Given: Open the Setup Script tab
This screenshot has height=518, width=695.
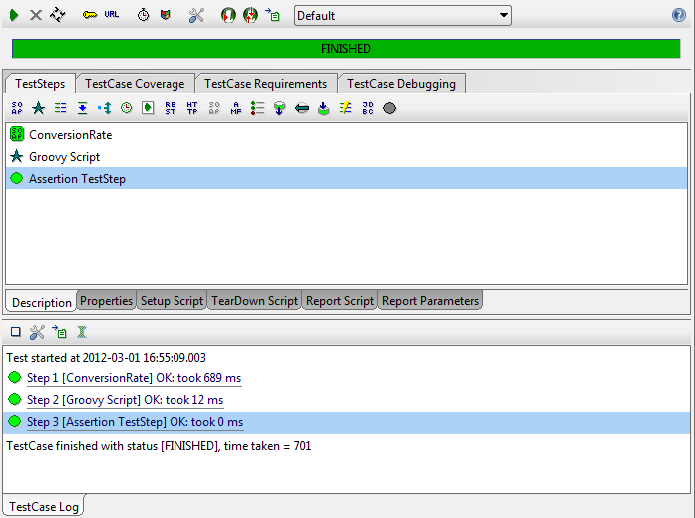Looking at the screenshot, I should click(172, 300).
